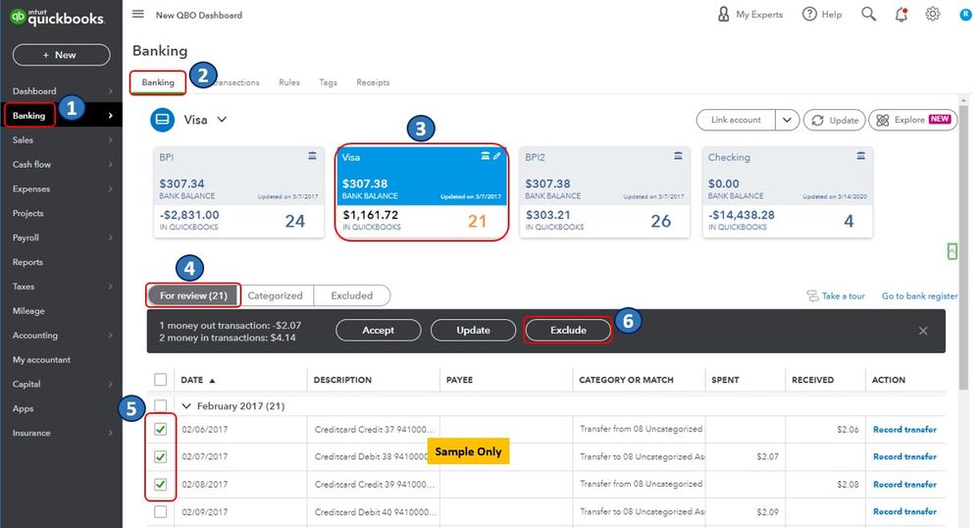Click the Visa credit card account icon
This screenshot has height=528, width=980.
click(162, 119)
